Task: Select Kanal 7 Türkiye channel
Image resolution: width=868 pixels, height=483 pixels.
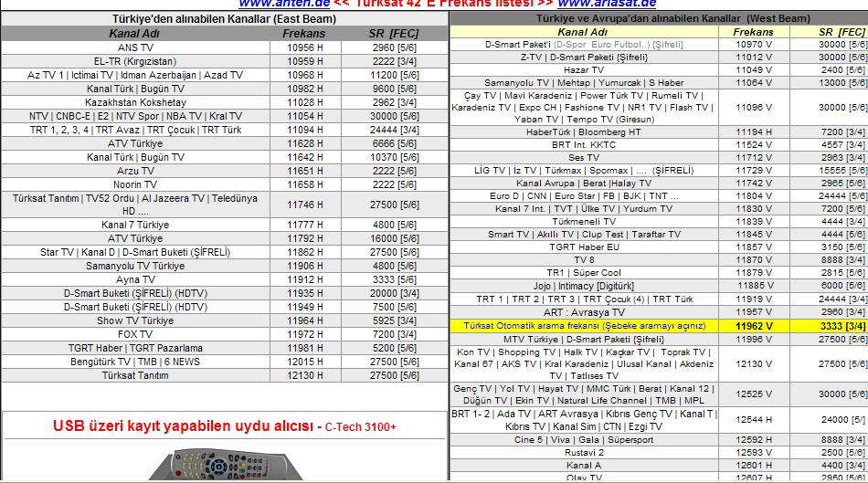Action: (x=135, y=225)
